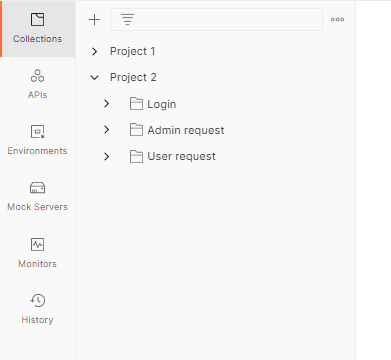This screenshot has height=360, width=391.
Task: Collapse the Project 2 collection chevron
Action: (x=95, y=78)
